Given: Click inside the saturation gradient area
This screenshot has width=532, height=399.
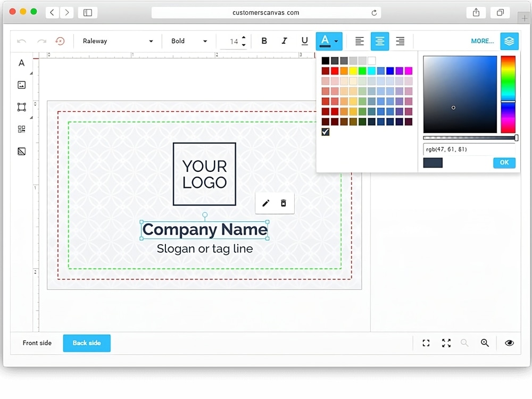Looking at the screenshot, I should pos(460,94).
